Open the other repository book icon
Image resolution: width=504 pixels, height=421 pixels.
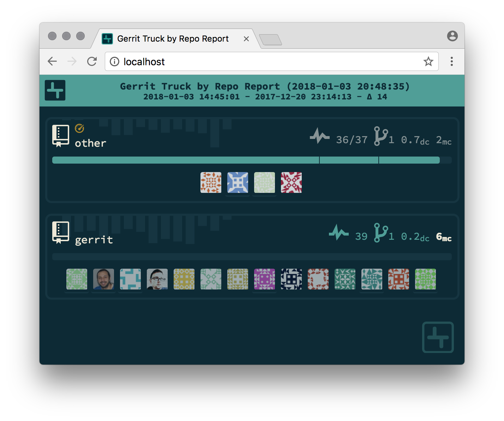(61, 136)
